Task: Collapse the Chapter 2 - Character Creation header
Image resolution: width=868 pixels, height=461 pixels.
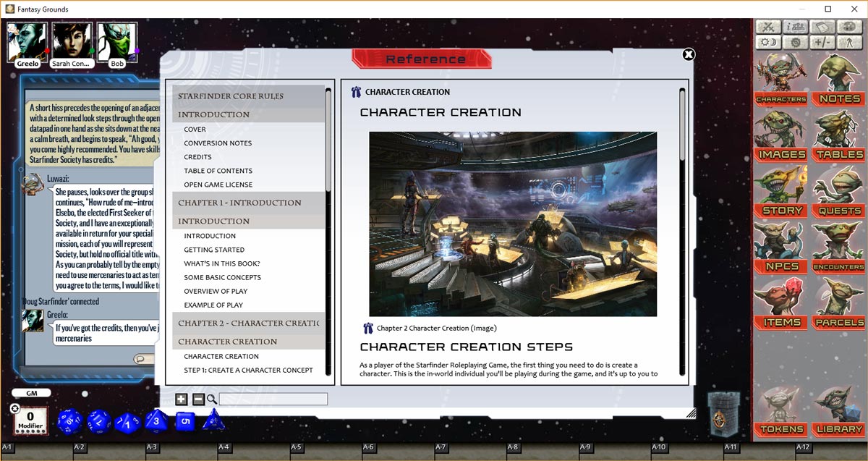Action: [x=248, y=323]
